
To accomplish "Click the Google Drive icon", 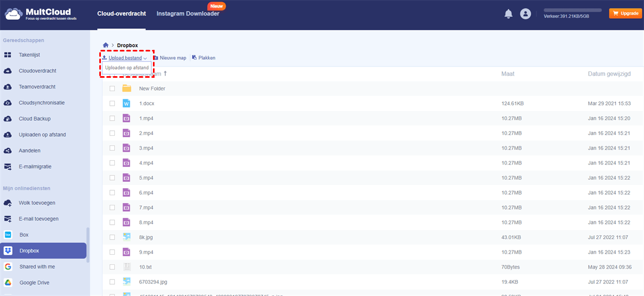I will [x=8, y=283].
